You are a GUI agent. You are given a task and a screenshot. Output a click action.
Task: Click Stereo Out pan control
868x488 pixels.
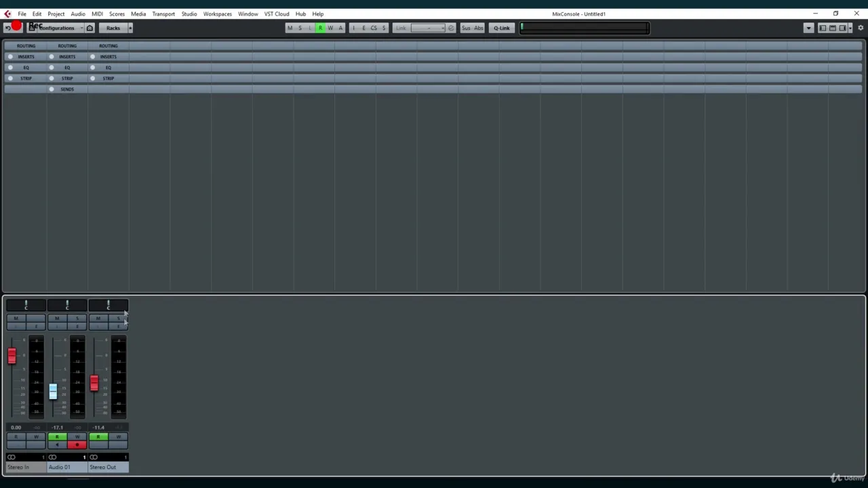[108, 306]
